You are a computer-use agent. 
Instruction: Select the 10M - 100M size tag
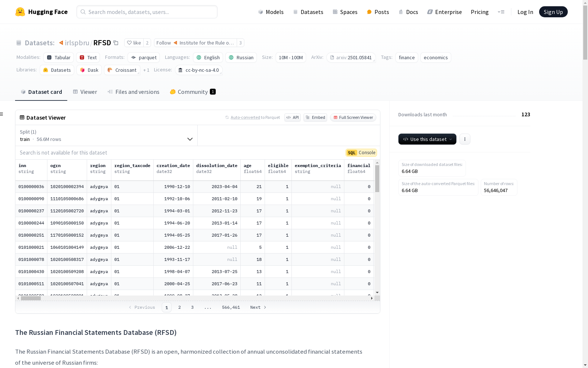point(291,57)
